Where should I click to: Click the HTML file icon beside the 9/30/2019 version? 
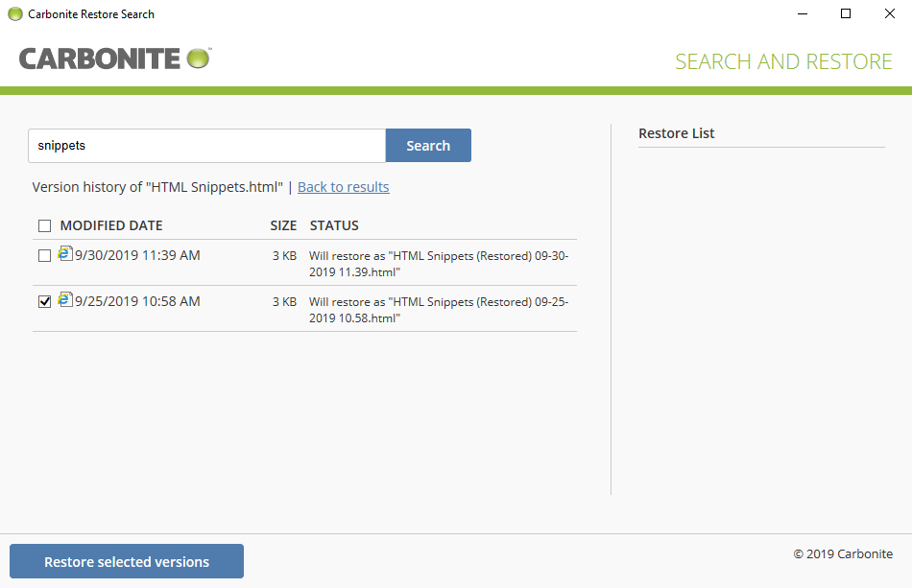64,252
